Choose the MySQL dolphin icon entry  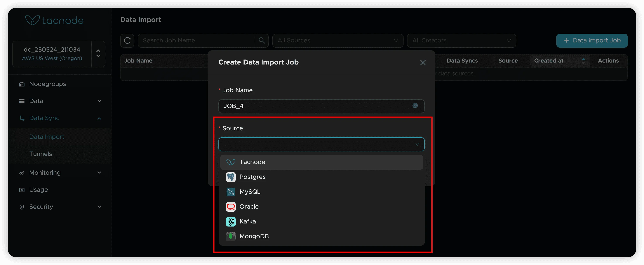pos(230,192)
